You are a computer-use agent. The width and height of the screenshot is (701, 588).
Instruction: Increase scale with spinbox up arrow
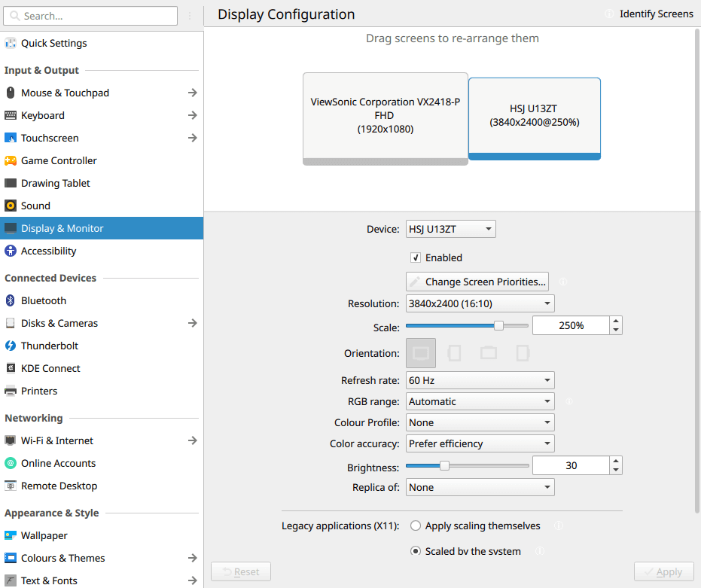pyautogui.click(x=616, y=321)
